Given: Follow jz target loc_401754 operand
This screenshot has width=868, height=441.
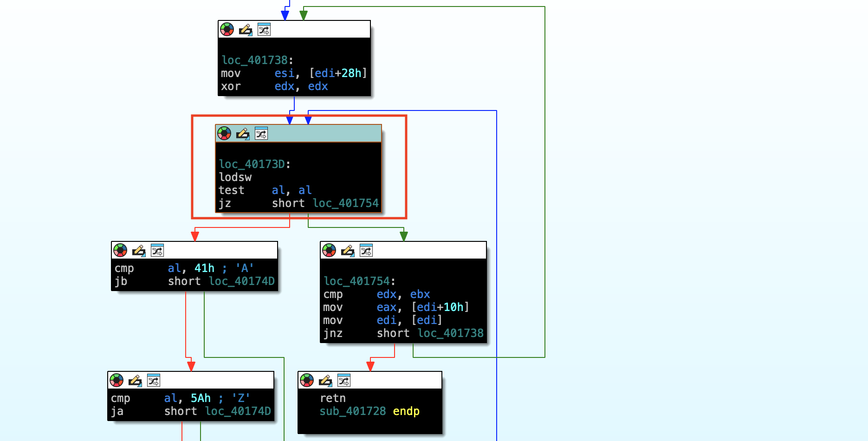Looking at the screenshot, I should coord(346,203).
